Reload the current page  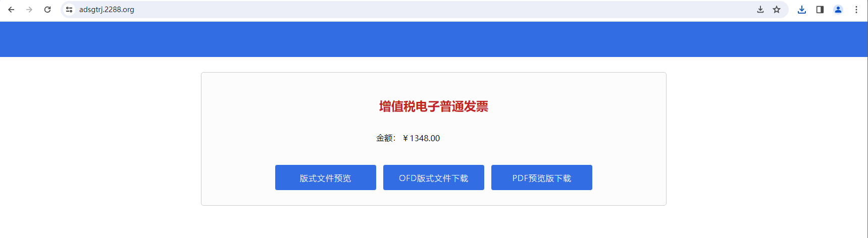47,10
